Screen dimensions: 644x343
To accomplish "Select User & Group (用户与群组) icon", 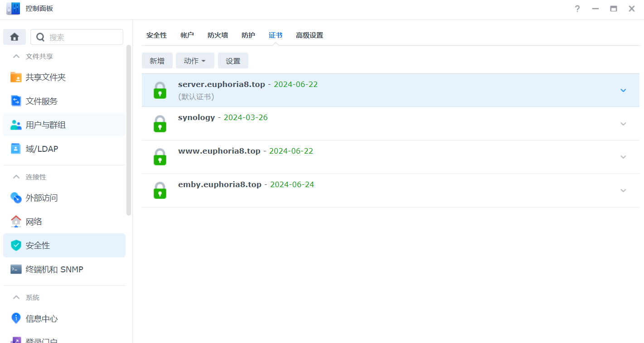I will click(16, 125).
